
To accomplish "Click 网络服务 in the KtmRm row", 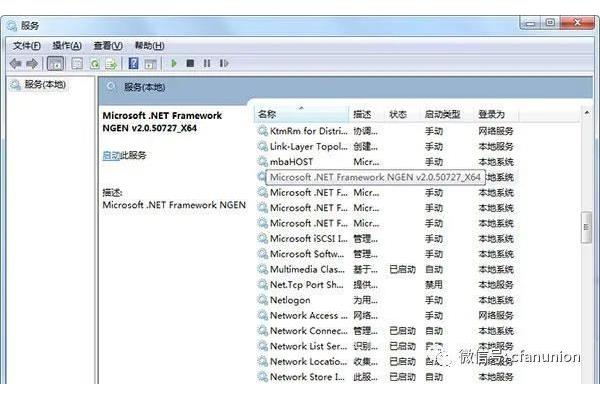I will point(496,131).
